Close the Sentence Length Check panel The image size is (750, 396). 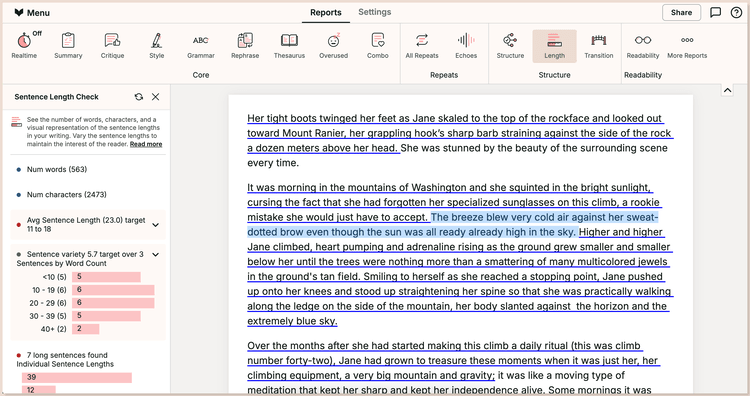tap(155, 97)
